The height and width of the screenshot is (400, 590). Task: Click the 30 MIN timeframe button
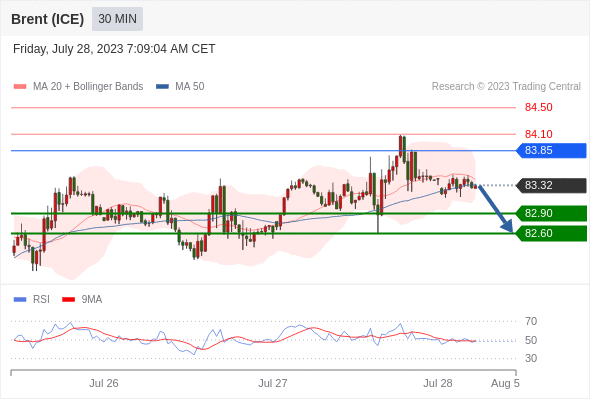(117, 19)
